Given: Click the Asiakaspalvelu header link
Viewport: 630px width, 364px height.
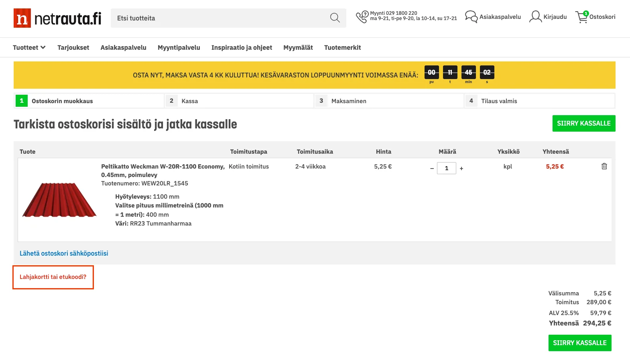Looking at the screenshot, I should point(500,17).
